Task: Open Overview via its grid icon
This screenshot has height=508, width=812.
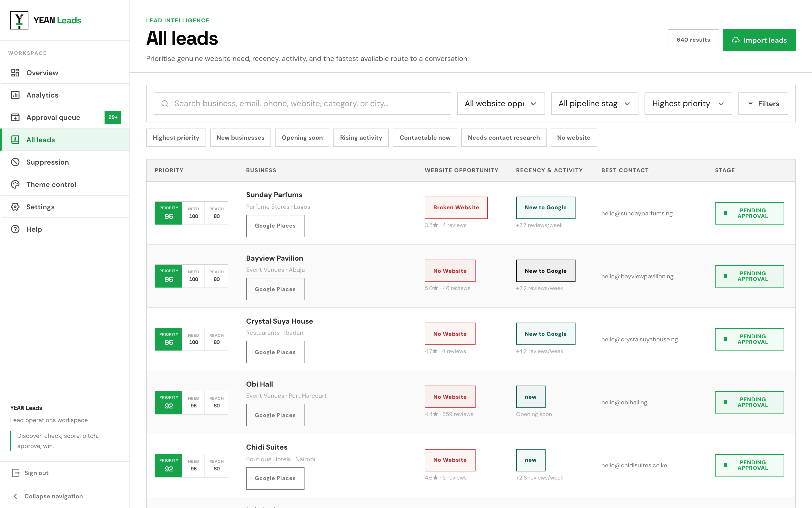Action: 15,73
